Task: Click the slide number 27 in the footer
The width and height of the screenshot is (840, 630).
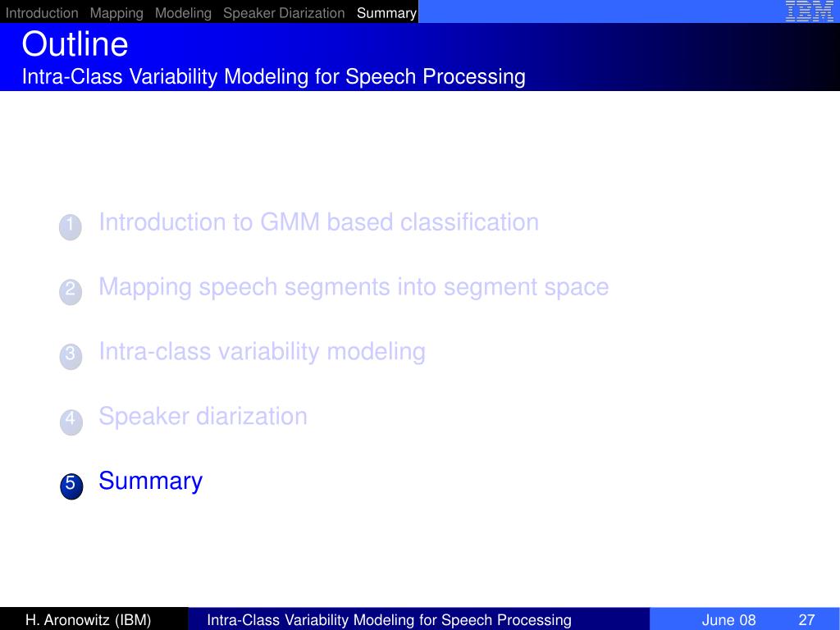Action: coord(807,620)
